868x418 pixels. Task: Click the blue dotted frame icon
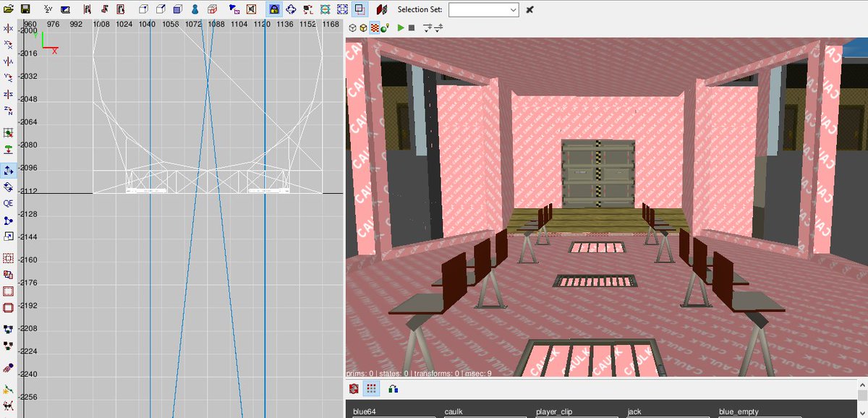coord(343,9)
